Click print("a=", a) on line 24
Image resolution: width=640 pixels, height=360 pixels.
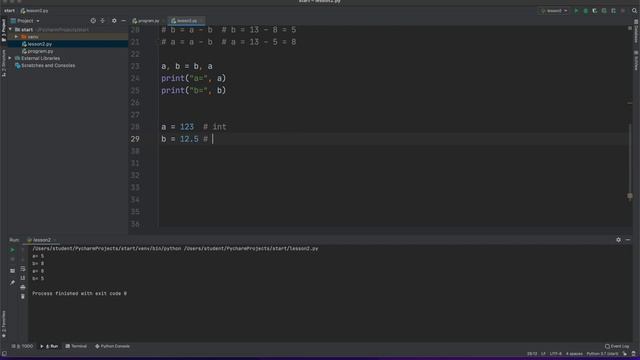[x=193, y=78]
